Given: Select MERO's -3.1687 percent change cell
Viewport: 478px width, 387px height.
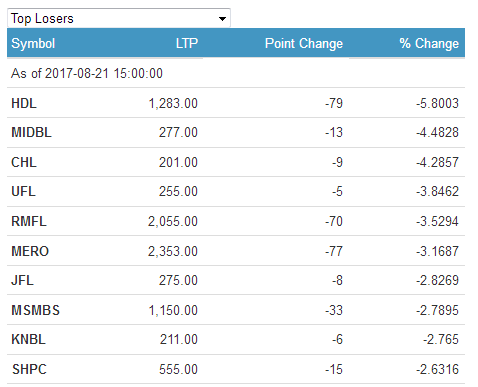Looking at the screenshot, I should coord(437,251).
